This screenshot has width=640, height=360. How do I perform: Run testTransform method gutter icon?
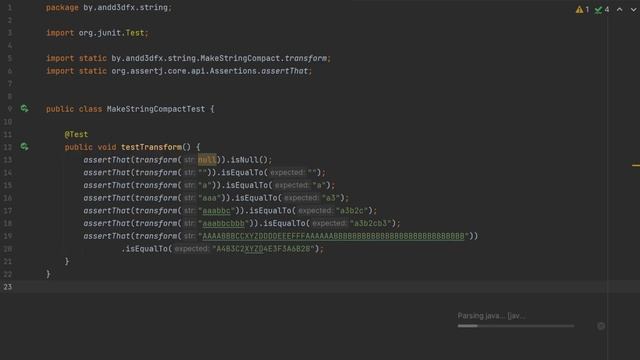tap(24, 147)
